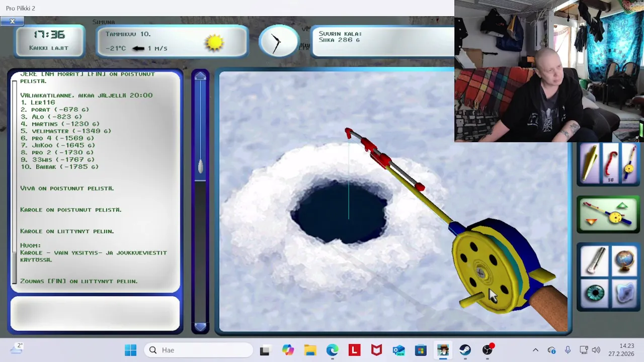Click the sun weather icon
Image resolution: width=644 pixels, height=362 pixels.
click(214, 43)
